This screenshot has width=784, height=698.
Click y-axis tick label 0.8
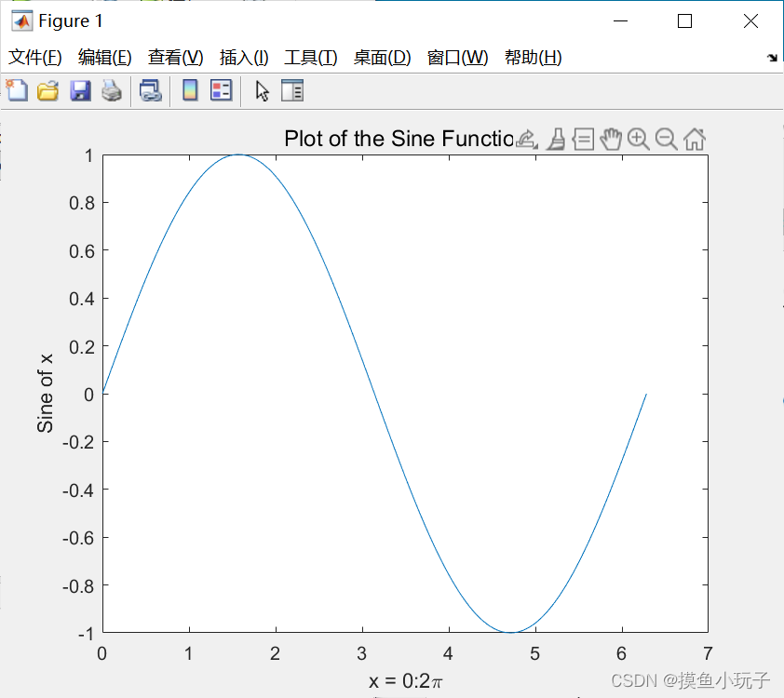(82, 204)
